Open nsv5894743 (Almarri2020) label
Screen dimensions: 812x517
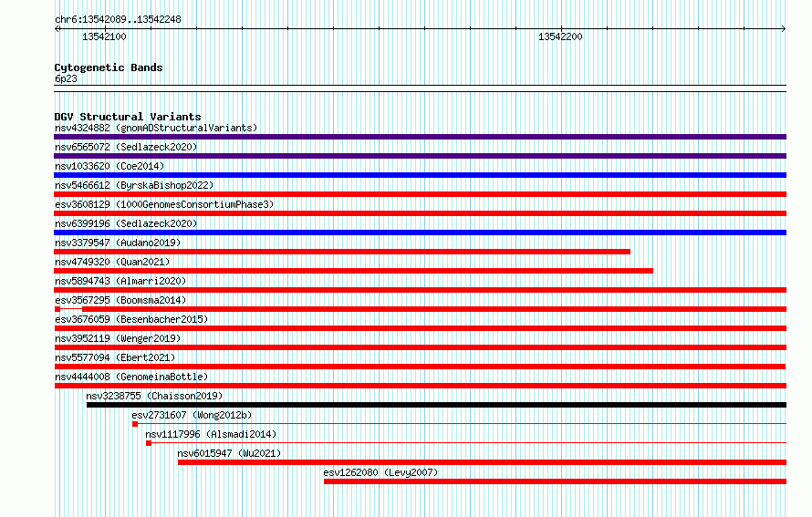(120, 281)
